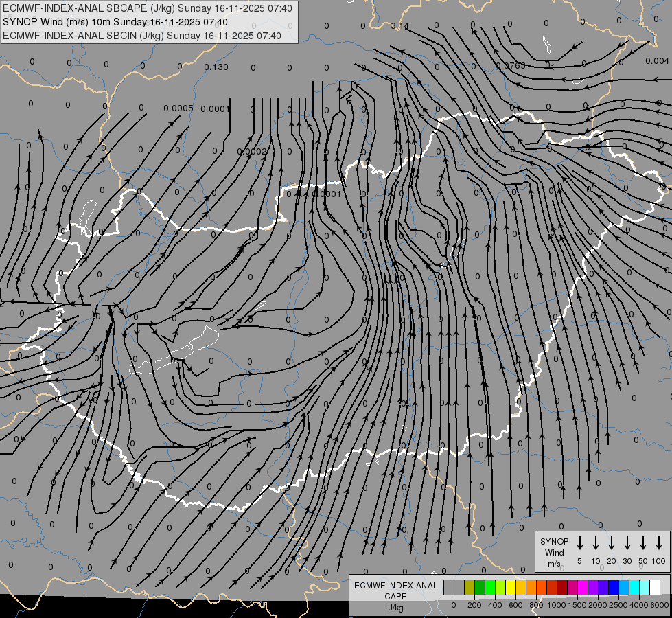
Task: Click the 1000 tick label on CAPE scale
Action: point(557,605)
